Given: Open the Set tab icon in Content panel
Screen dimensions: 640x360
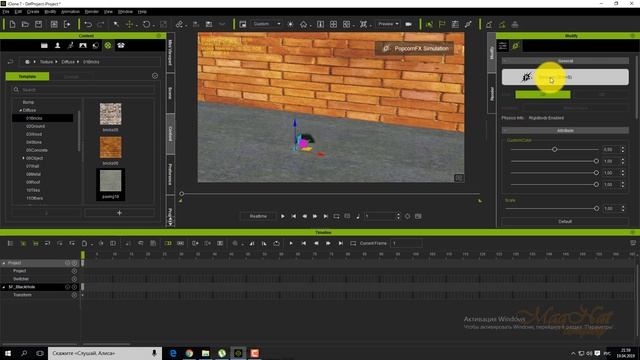Looking at the screenshot, I should pyautogui.click(x=83, y=45).
